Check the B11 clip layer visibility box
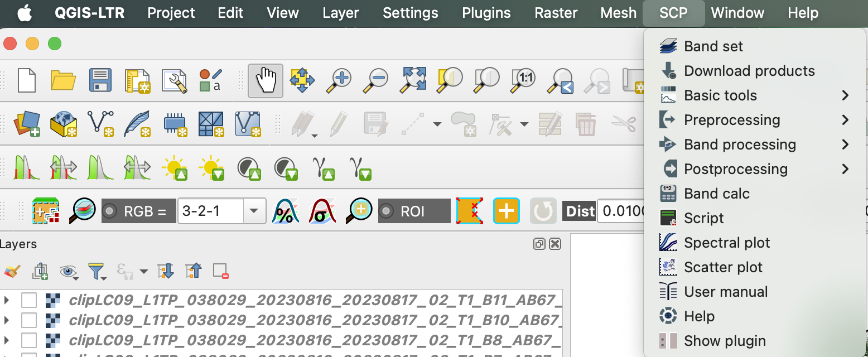 click(29, 300)
